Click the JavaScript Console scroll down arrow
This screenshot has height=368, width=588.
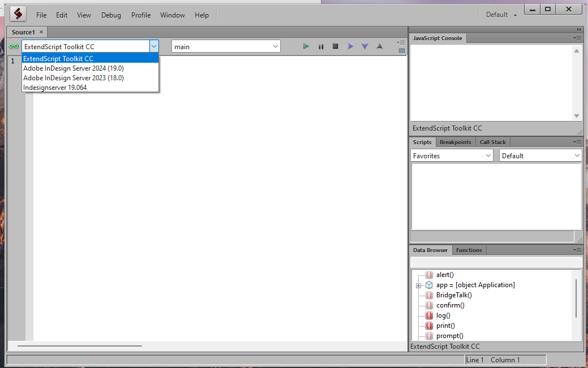(x=577, y=116)
